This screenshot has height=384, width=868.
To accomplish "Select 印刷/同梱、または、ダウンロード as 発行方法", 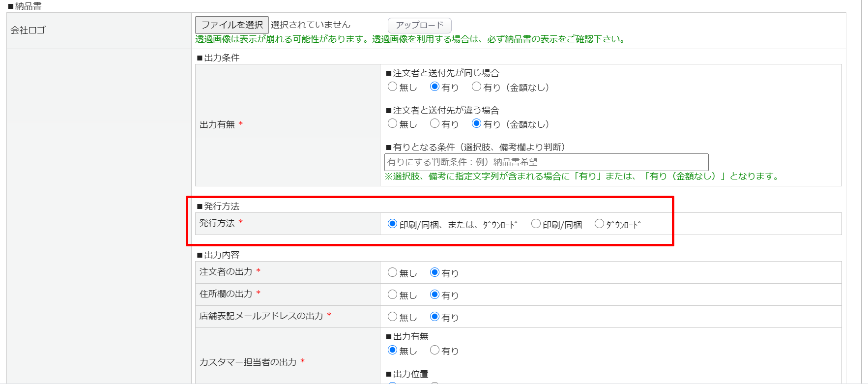I will tap(392, 224).
